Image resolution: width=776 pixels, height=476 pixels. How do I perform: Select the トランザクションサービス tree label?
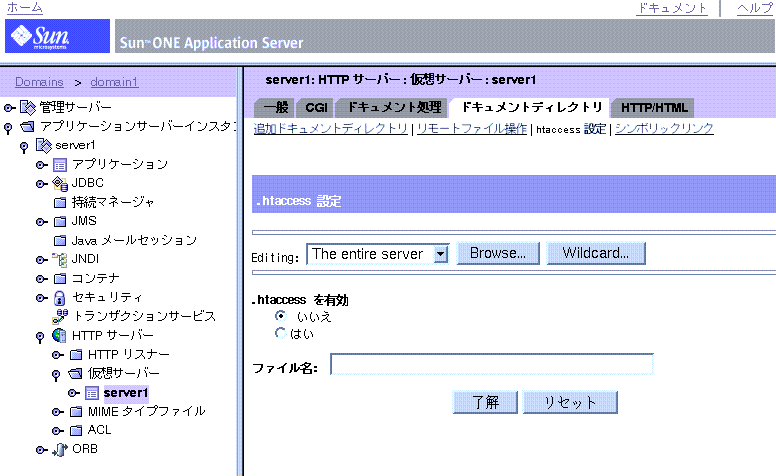tap(145, 316)
